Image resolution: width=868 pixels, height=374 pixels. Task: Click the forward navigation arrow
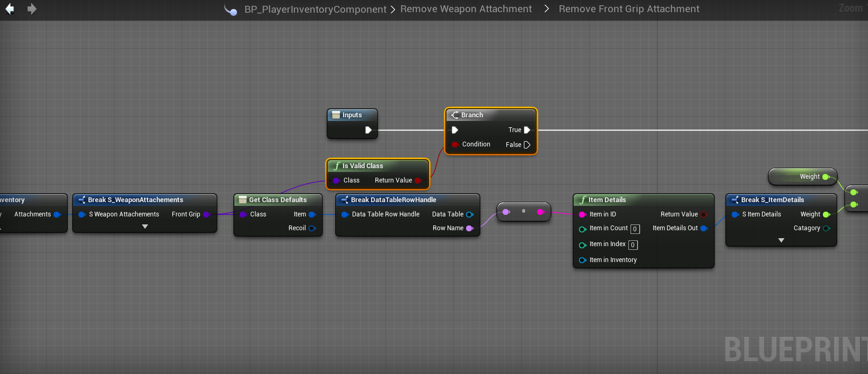(x=32, y=9)
